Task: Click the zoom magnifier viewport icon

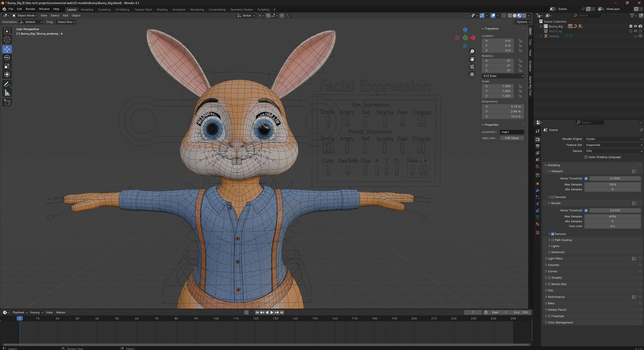Action: coord(472,51)
